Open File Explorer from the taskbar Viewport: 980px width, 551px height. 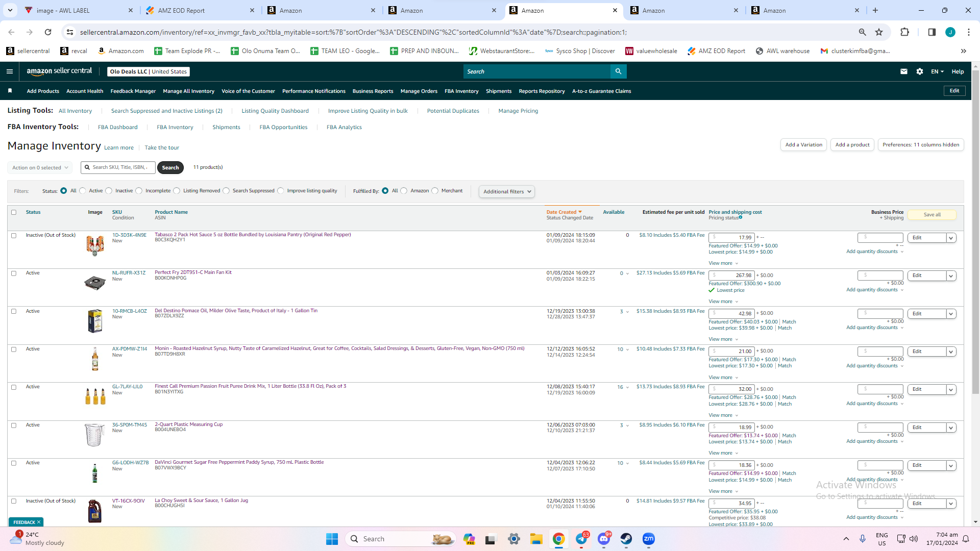[x=536, y=539]
